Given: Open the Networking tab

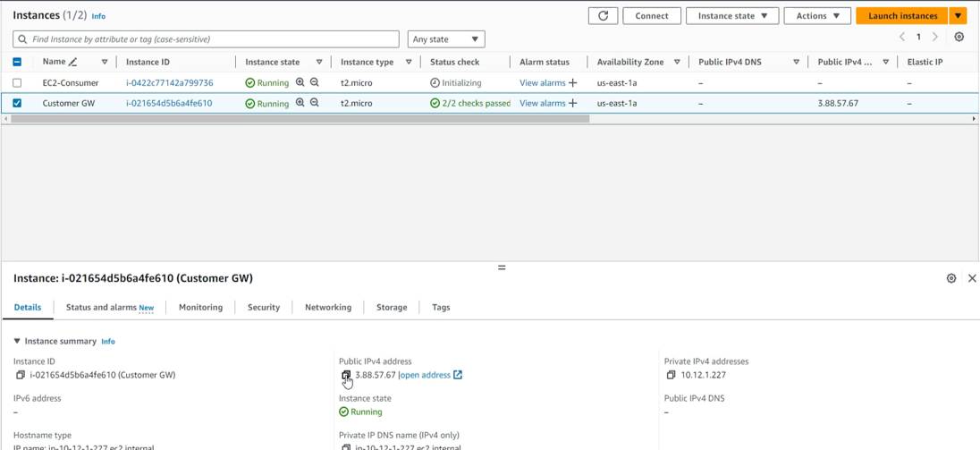Looking at the screenshot, I should tap(328, 308).
